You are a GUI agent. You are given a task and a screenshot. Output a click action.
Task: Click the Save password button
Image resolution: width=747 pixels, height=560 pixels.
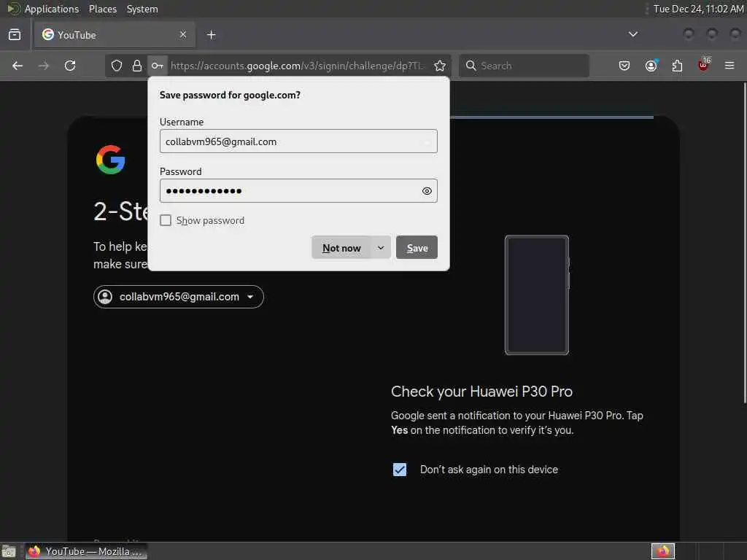click(x=417, y=248)
